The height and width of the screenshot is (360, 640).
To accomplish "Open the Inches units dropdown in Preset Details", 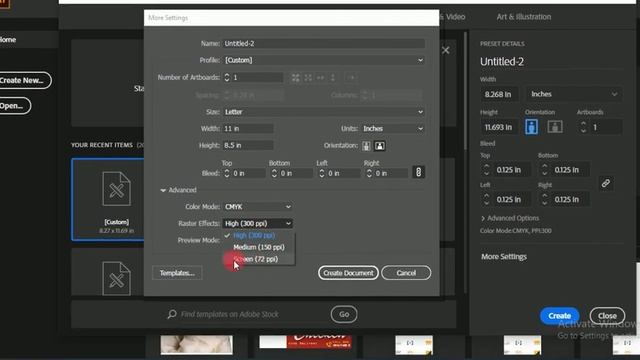I will [573, 94].
